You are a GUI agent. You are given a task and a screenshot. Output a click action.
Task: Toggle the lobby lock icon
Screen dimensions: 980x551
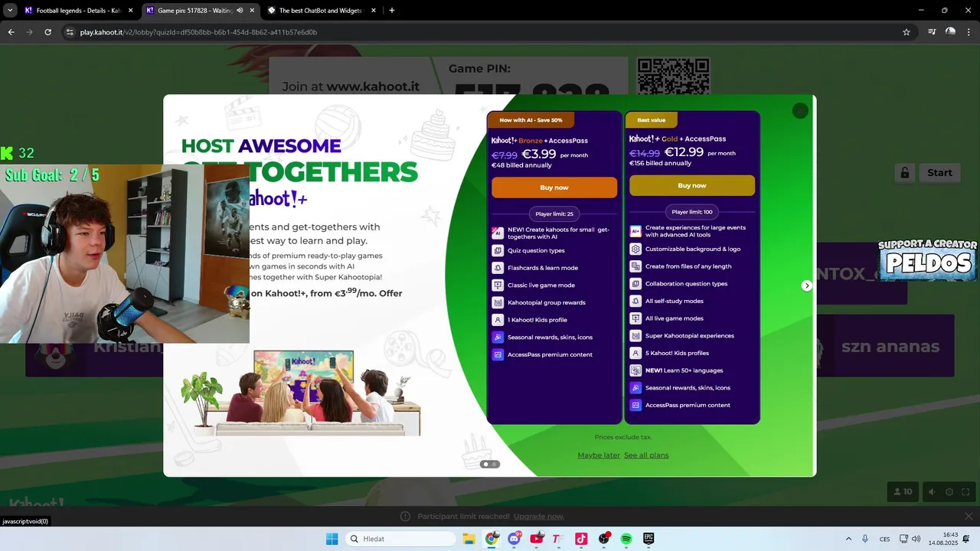pos(904,173)
